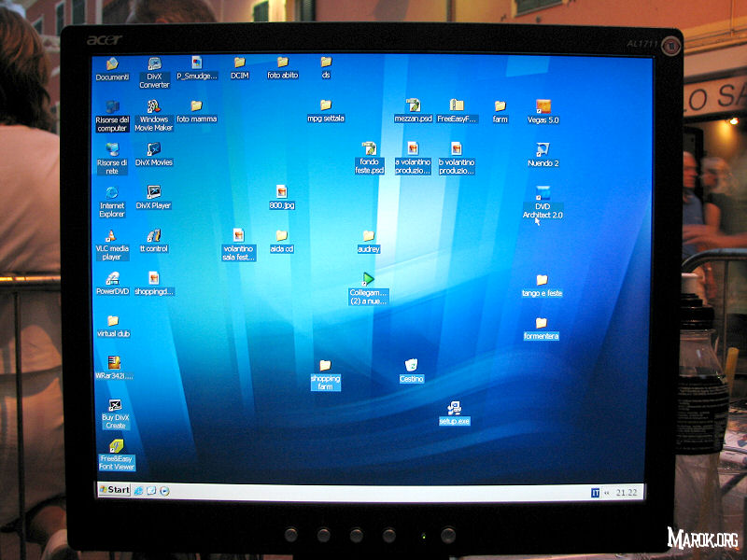Click the 21.22 taskbar clock
Image resolution: width=747 pixels, height=560 pixels.
point(627,493)
